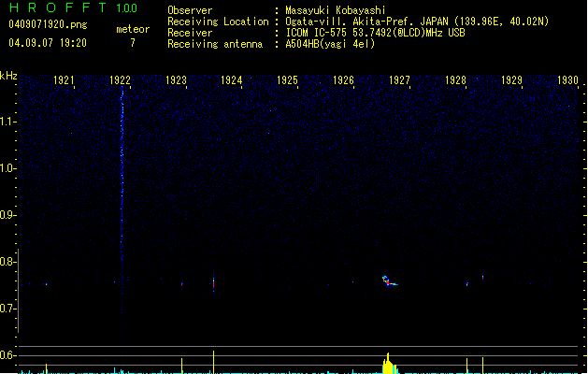The height and width of the screenshot is (374, 588).
Task: Click the 'meteor' label
Action: pos(133,29)
